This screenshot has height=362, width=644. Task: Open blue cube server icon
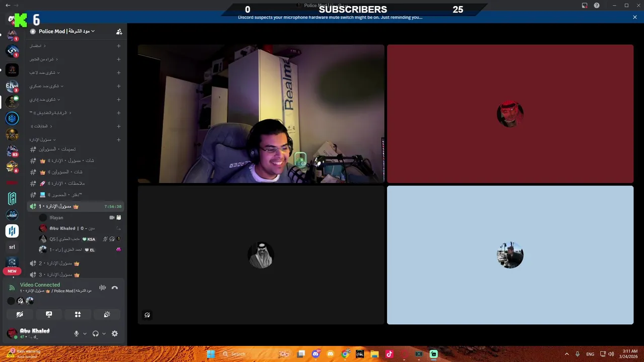12,118
